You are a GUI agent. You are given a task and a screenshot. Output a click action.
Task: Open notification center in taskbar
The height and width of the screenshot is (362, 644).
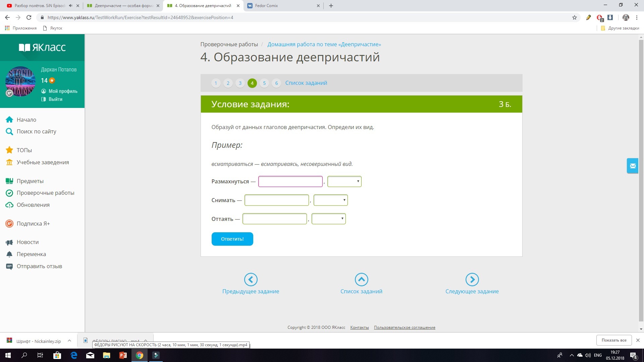coord(634,355)
